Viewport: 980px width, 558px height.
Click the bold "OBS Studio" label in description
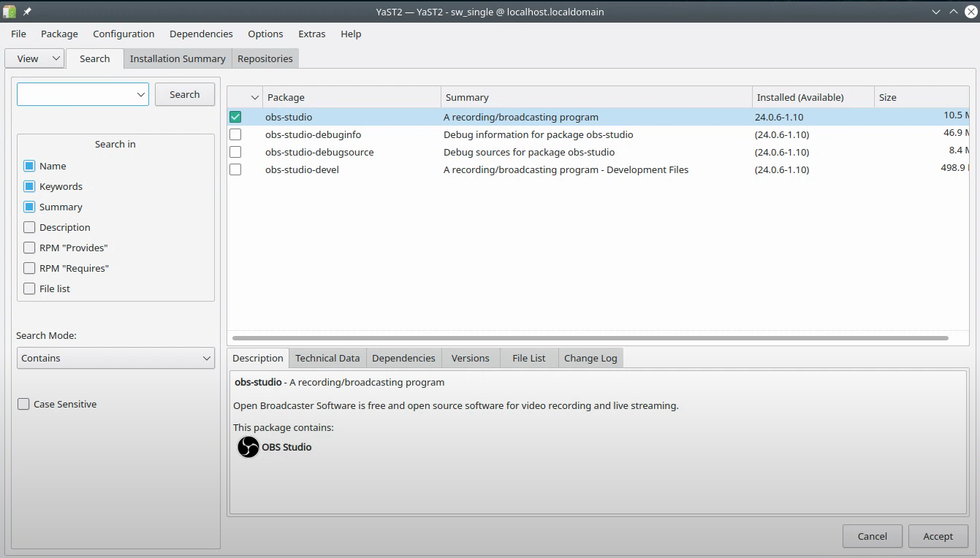286,447
